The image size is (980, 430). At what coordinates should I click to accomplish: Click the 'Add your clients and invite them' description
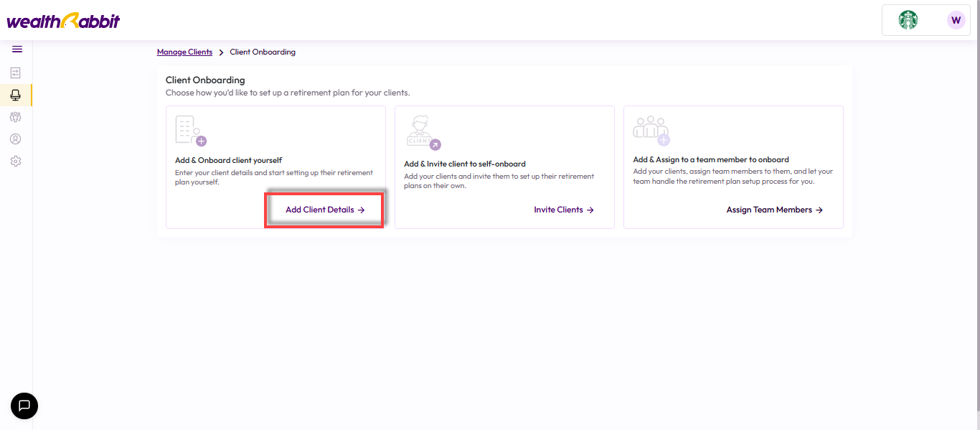point(499,181)
